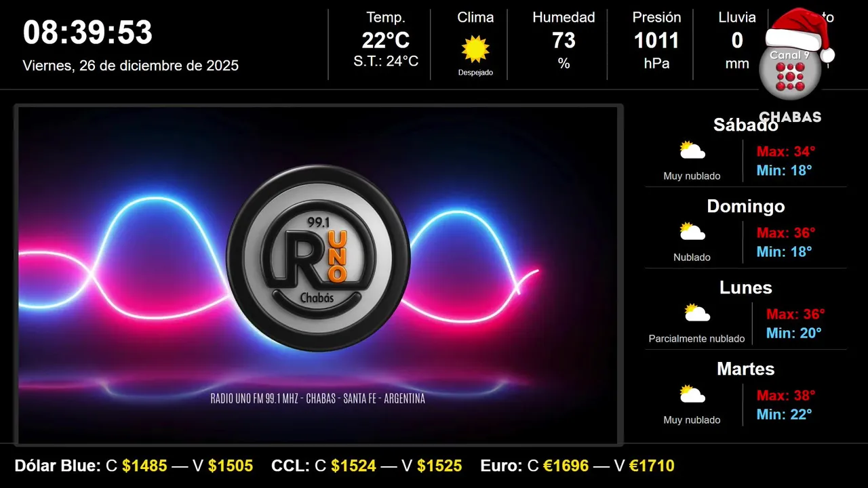This screenshot has height=488, width=868.
Task: Click the Humedad 73 value
Action: pos(564,41)
